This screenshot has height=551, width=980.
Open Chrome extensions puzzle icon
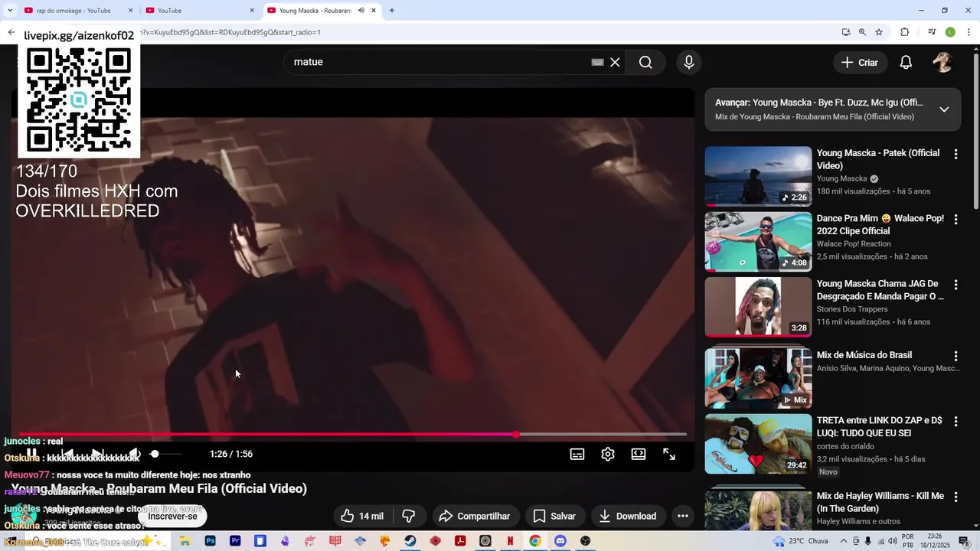(904, 32)
